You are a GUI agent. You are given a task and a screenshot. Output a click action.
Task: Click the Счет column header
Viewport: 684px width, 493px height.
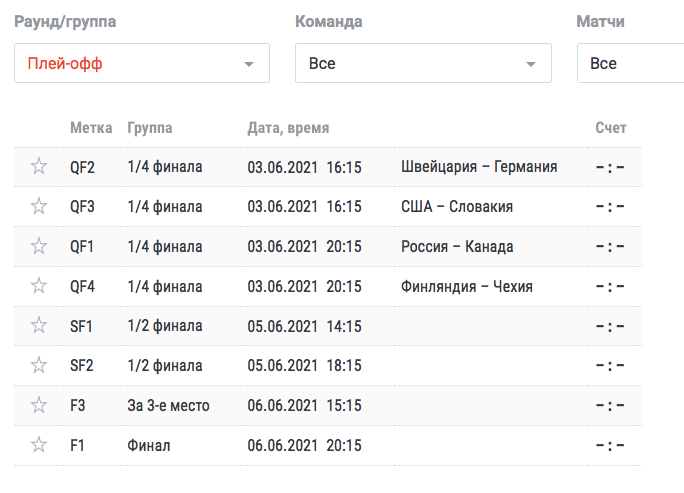click(611, 128)
